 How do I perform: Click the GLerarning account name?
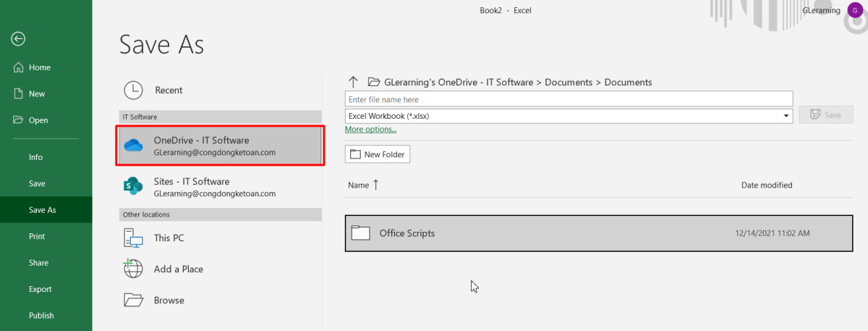(x=821, y=11)
